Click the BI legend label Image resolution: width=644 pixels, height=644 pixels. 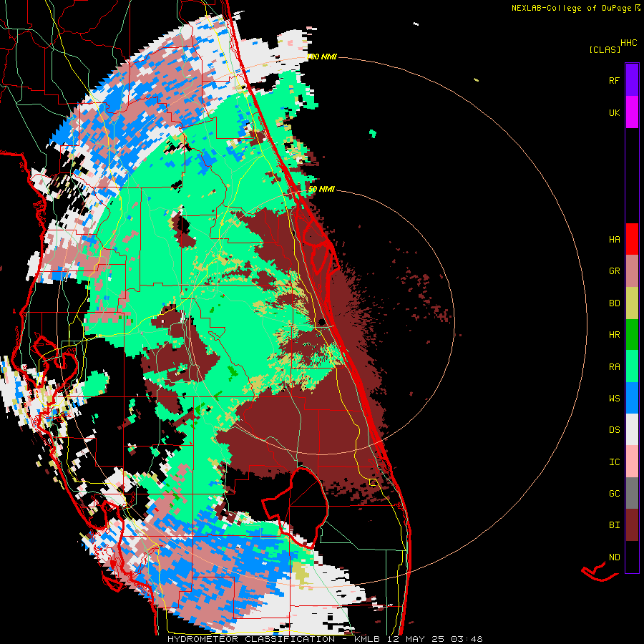tap(614, 525)
